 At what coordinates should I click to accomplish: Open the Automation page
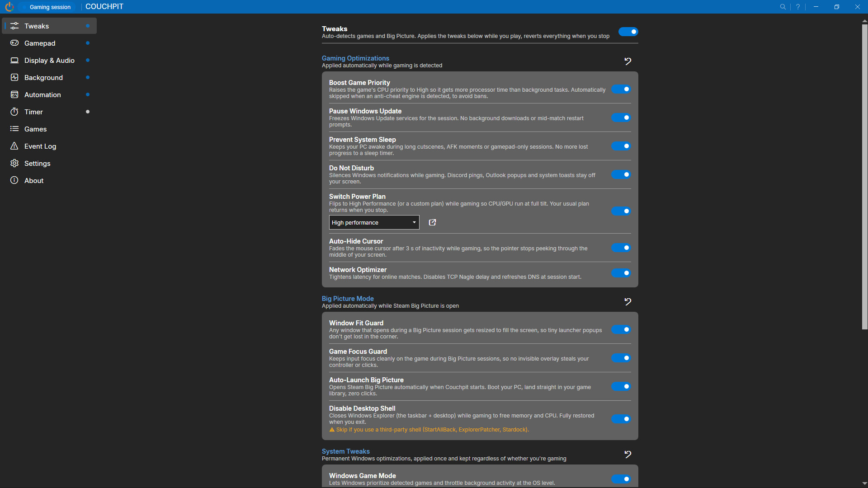tap(49, 94)
